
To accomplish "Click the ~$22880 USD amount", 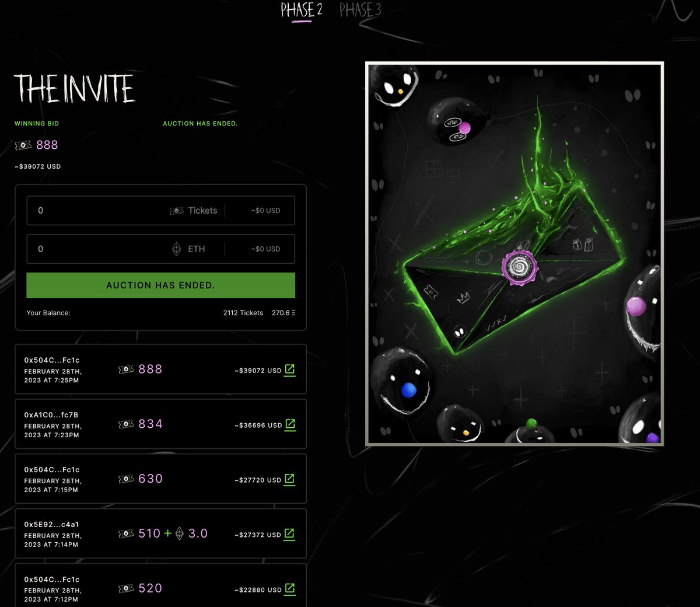I will click(x=258, y=589).
